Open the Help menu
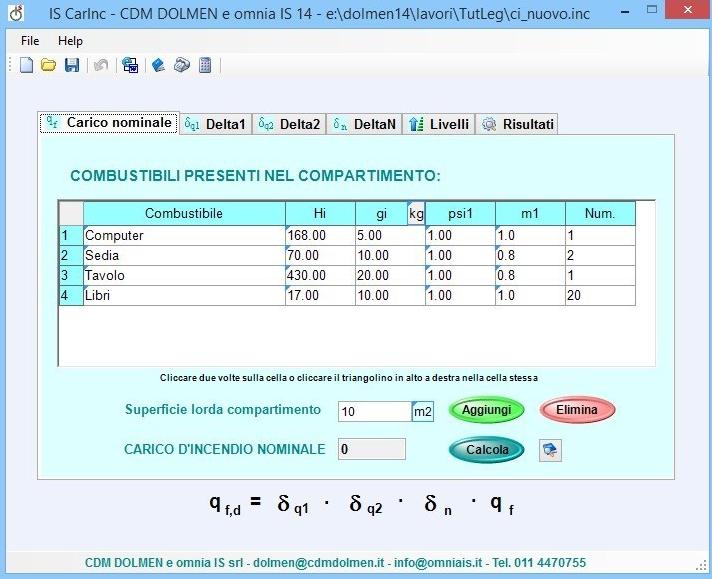Viewport: 712px width, 579px height. click(70, 41)
